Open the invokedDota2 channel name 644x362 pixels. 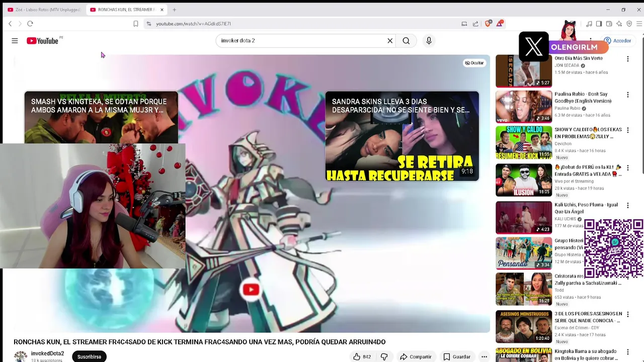[47, 353]
